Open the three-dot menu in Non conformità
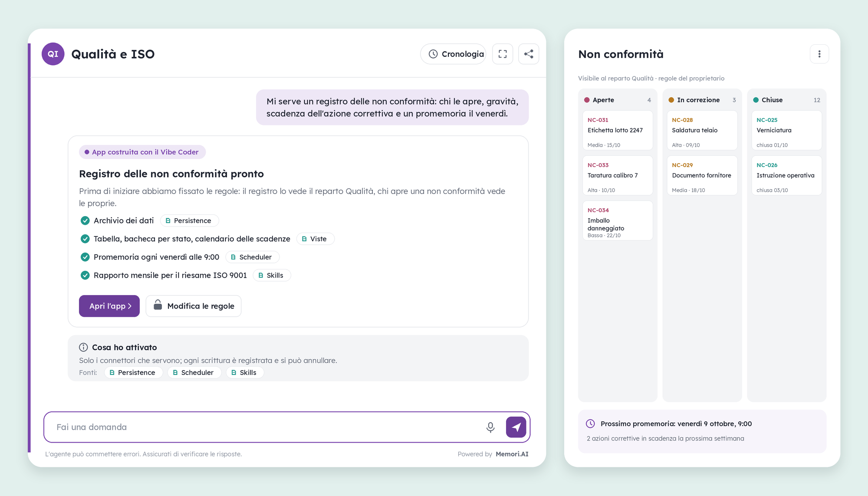868x496 pixels. pos(819,54)
